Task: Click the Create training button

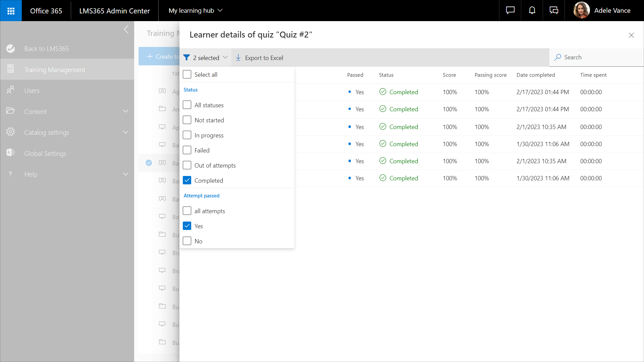Action: click(x=159, y=56)
